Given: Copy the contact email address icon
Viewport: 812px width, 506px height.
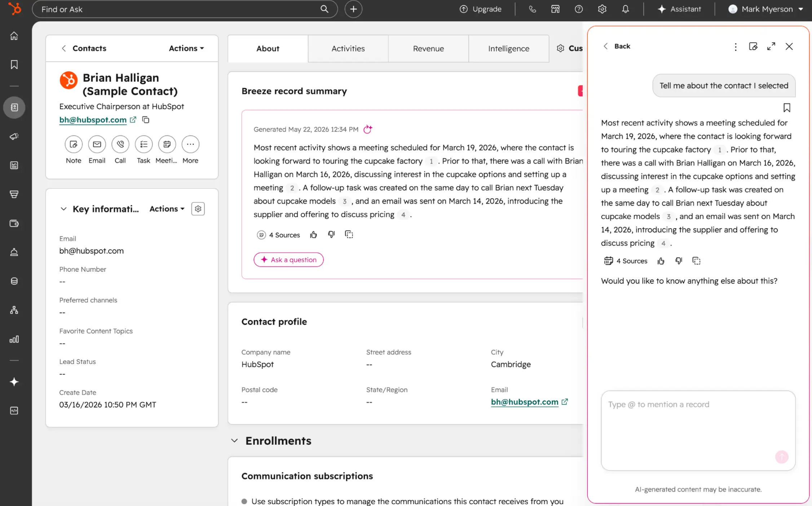Looking at the screenshot, I should 146,120.
